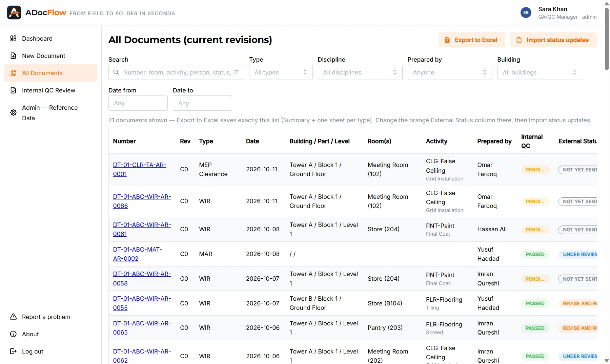Choose Report a problem
This screenshot has width=610, height=364.
(51, 317)
